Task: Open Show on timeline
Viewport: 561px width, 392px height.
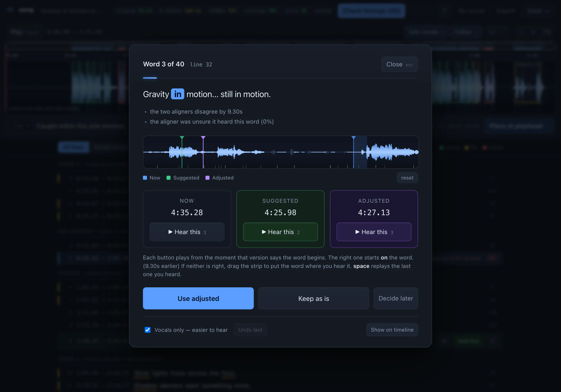Action: [392, 330]
